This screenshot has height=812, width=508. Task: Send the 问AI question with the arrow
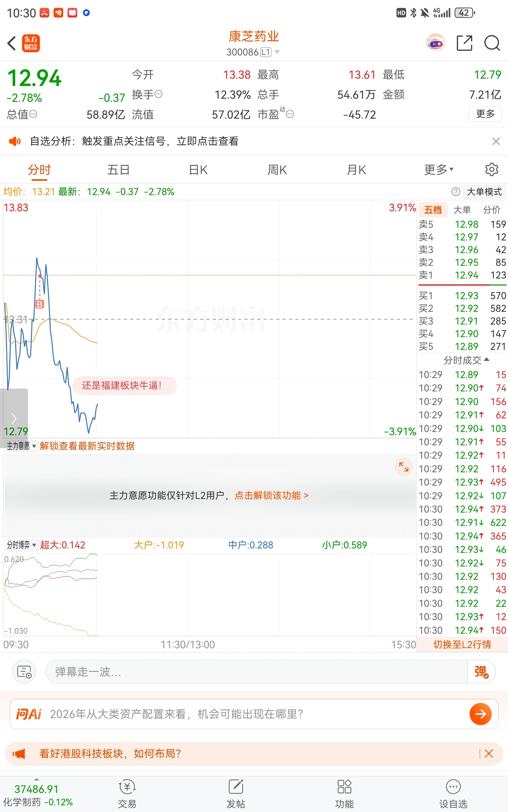[480, 714]
